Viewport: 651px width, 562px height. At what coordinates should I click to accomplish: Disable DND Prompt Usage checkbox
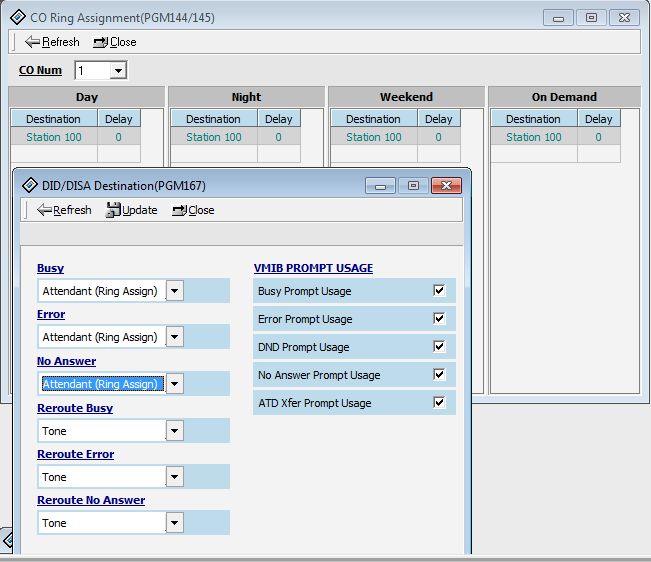[x=438, y=347]
